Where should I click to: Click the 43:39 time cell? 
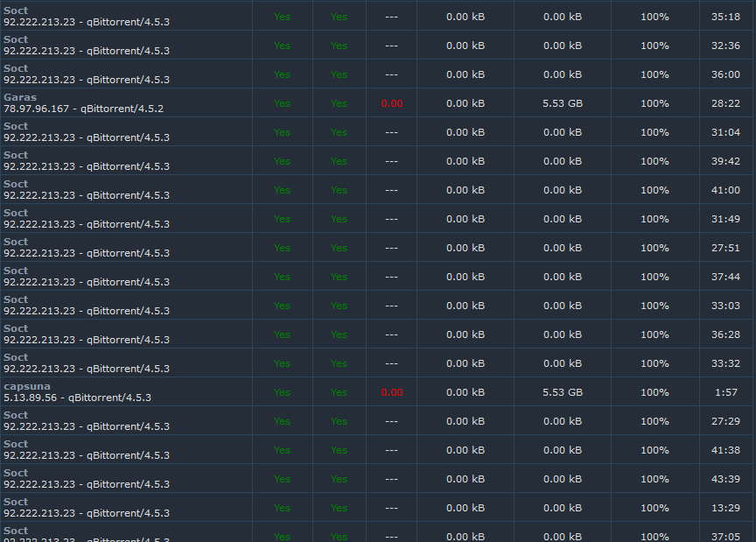pyautogui.click(x=725, y=479)
